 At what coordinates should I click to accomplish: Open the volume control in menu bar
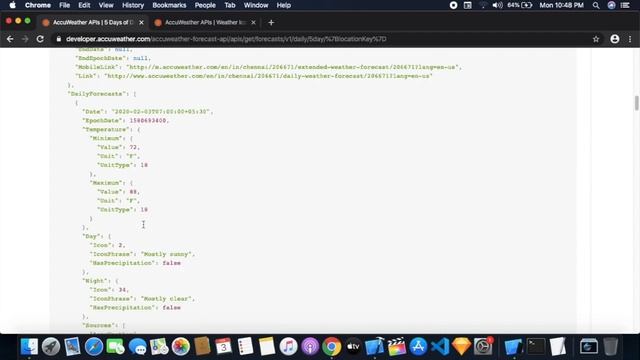(x=497, y=5)
